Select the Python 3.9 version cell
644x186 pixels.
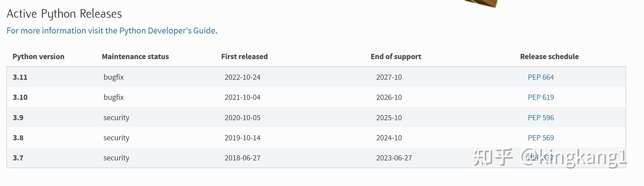tap(18, 117)
